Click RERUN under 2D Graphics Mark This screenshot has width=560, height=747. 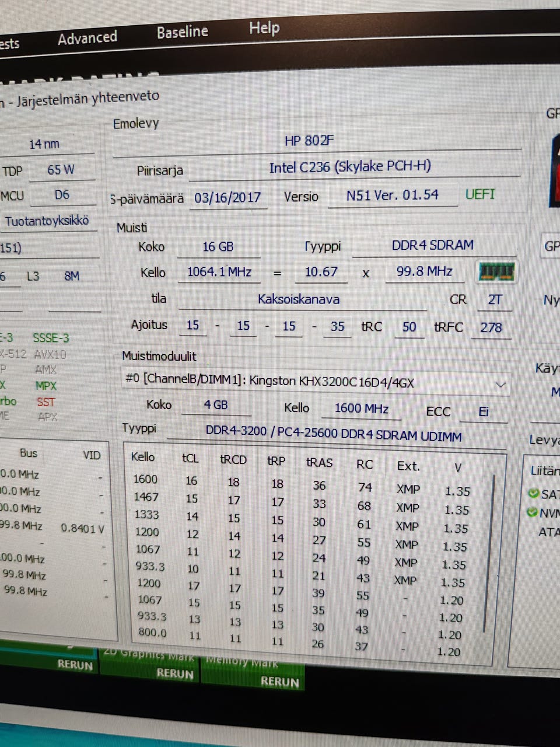[x=174, y=673]
